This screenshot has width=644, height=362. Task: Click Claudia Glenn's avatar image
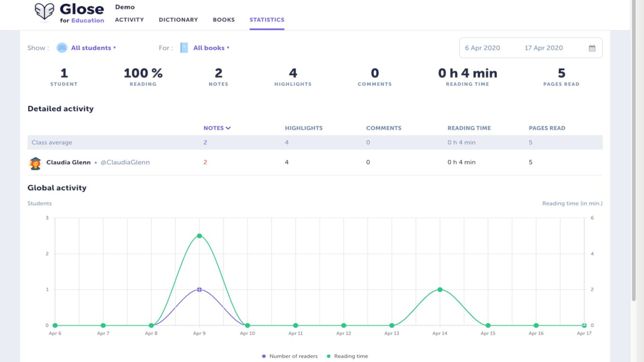pos(35,163)
